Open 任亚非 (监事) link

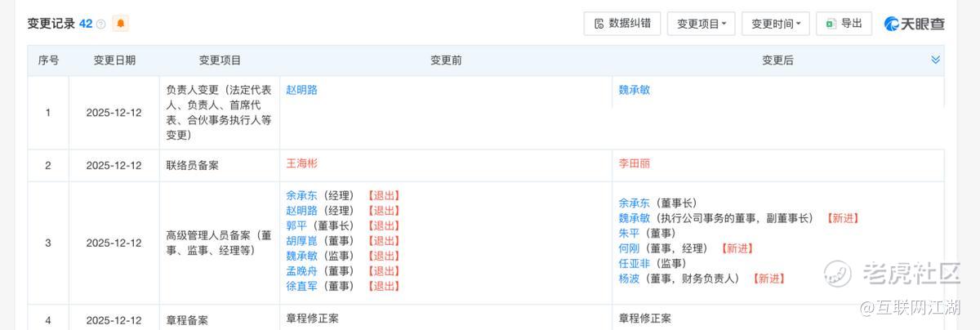[635, 263]
